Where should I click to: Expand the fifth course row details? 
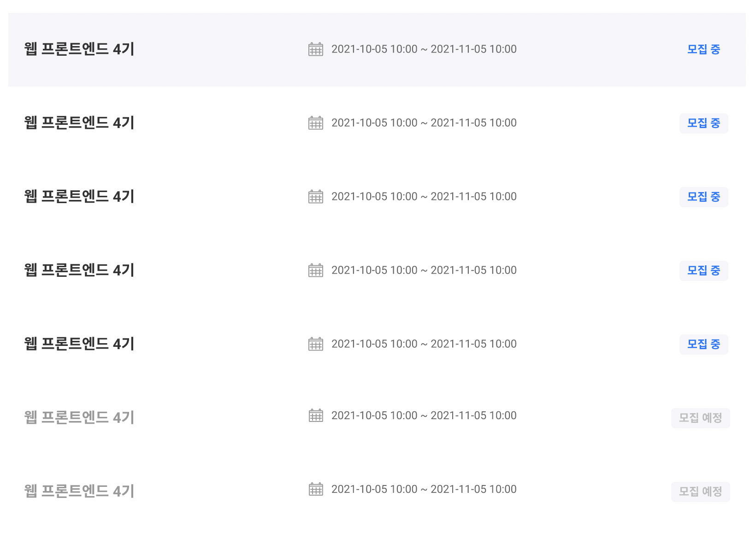coord(79,344)
